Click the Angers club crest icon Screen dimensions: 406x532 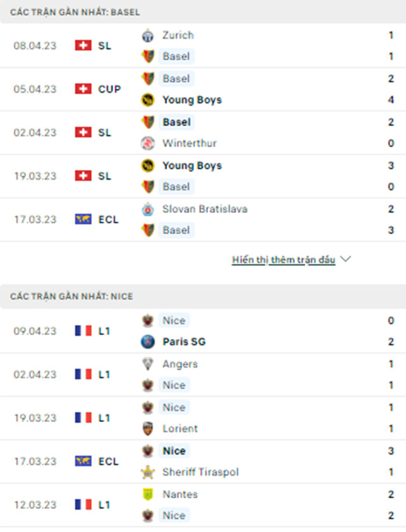click(148, 364)
